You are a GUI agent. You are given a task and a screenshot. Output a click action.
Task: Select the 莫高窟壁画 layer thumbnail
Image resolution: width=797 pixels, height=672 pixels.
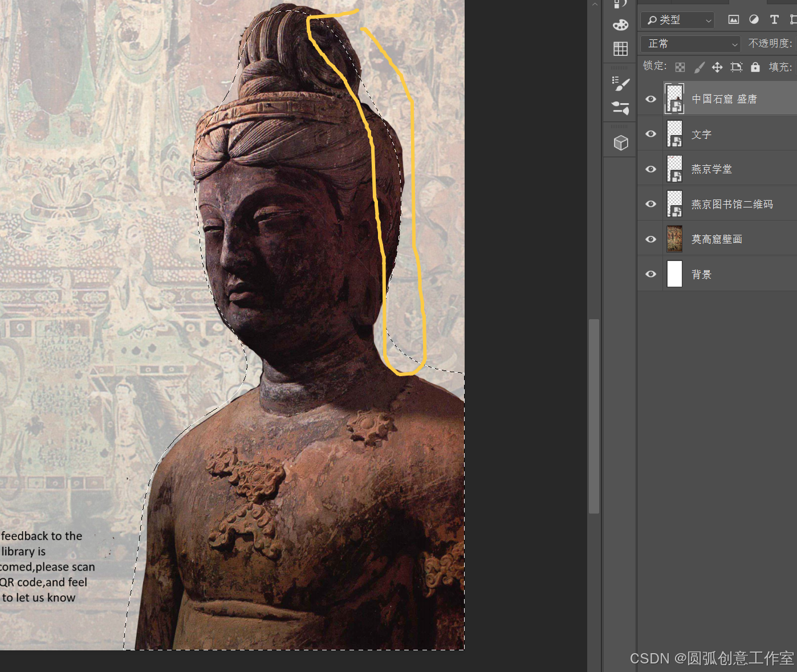pos(674,239)
